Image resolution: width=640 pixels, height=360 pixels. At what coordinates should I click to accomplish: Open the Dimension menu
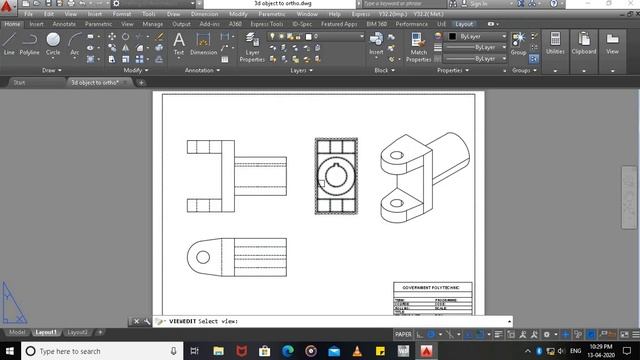click(204, 14)
